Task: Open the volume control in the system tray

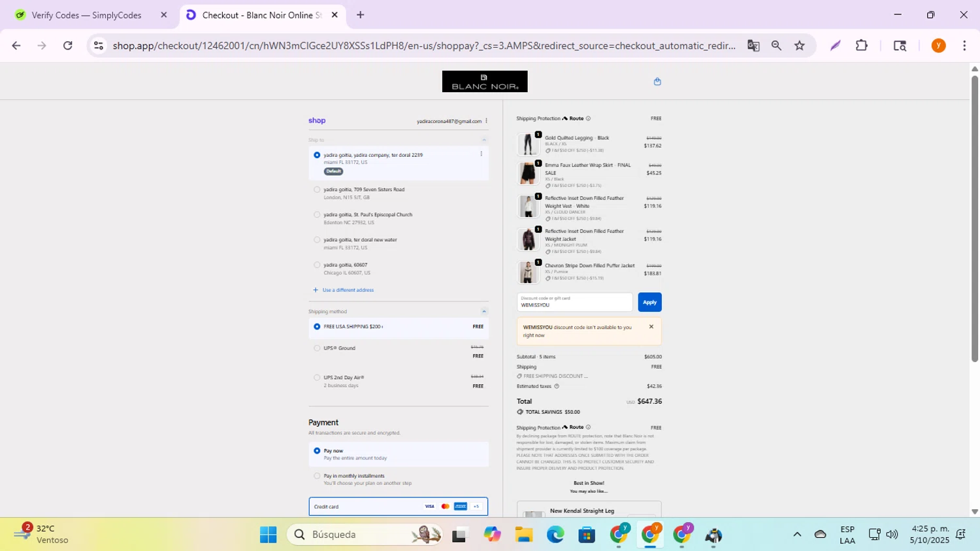Action: pos(892,535)
